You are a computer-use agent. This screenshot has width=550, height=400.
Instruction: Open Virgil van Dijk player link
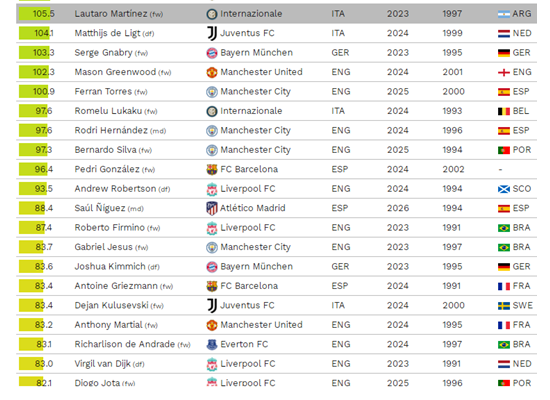(102, 364)
